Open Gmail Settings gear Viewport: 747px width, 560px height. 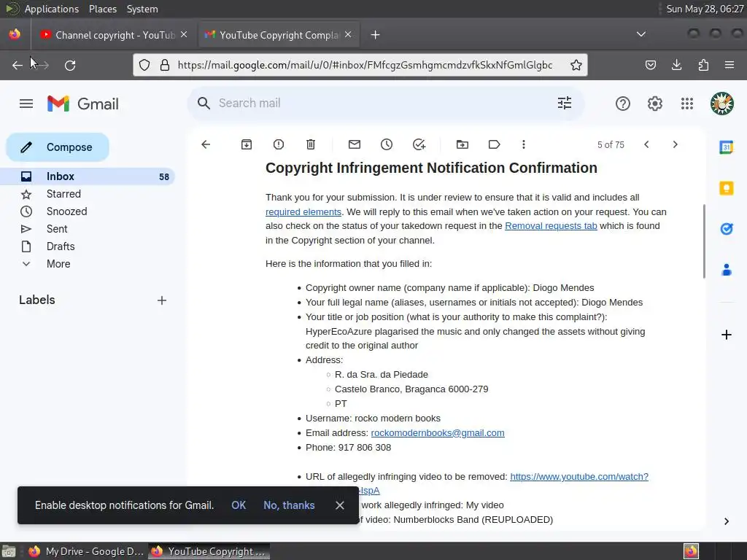click(655, 104)
